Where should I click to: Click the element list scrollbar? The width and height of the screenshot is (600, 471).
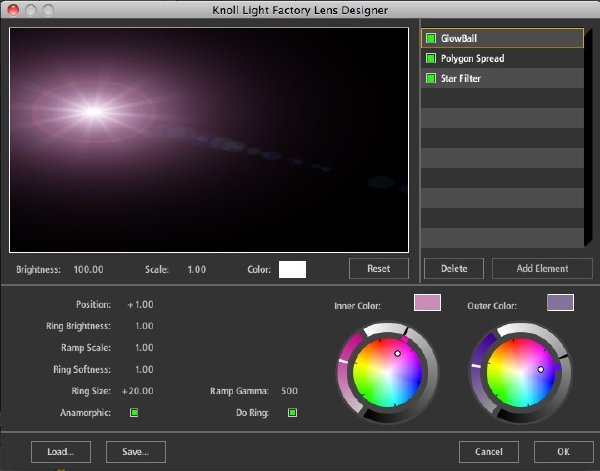click(589, 138)
